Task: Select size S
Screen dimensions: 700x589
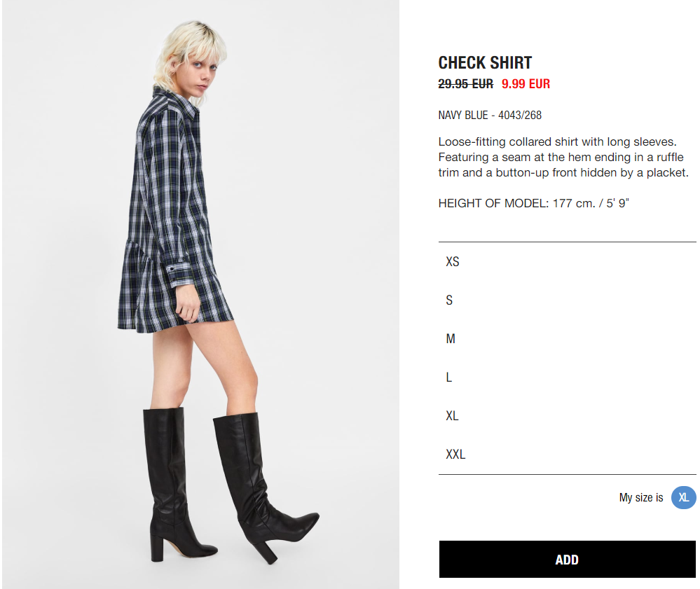Action: [x=567, y=300]
